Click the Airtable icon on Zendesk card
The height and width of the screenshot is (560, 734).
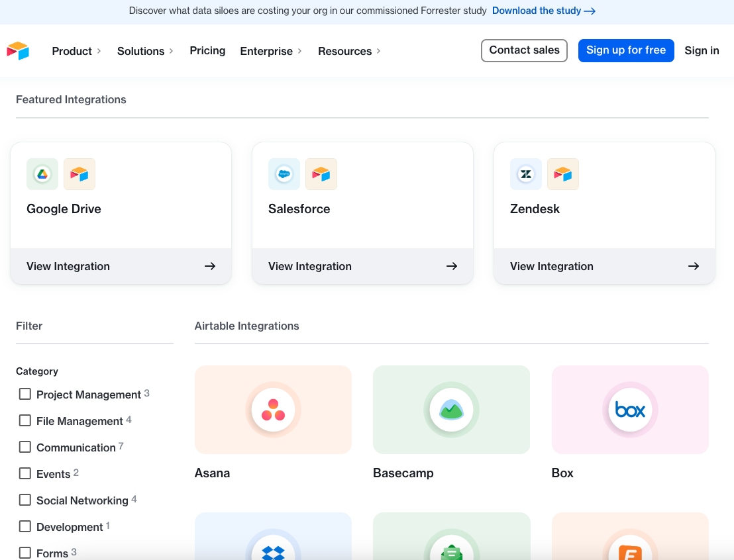(x=563, y=174)
